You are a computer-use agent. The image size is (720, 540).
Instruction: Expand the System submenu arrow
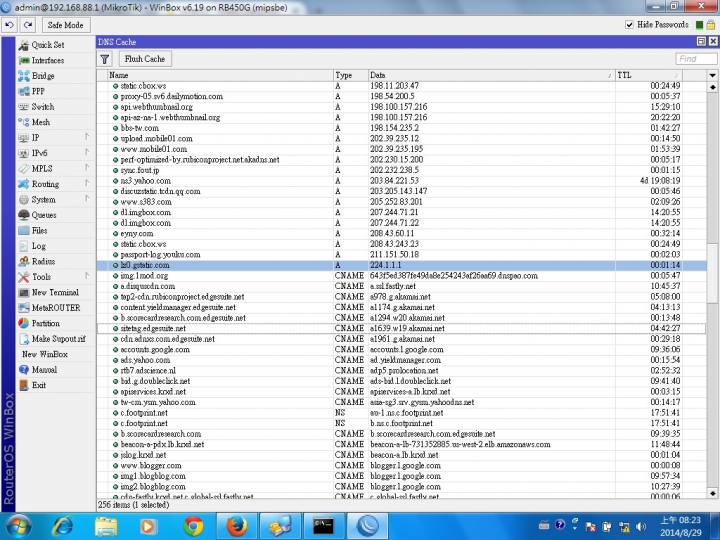[x=87, y=199]
